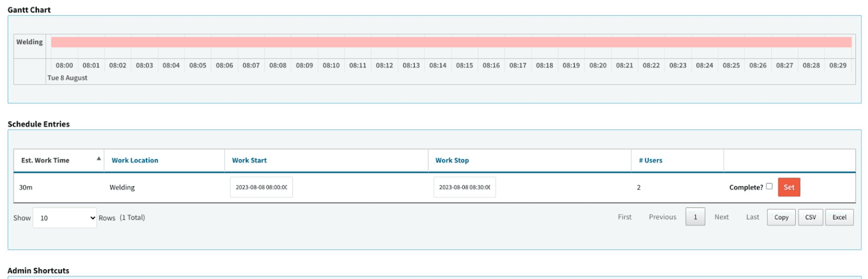The image size is (868, 279).
Task: Sort table by Work Start header
Action: [x=250, y=161]
